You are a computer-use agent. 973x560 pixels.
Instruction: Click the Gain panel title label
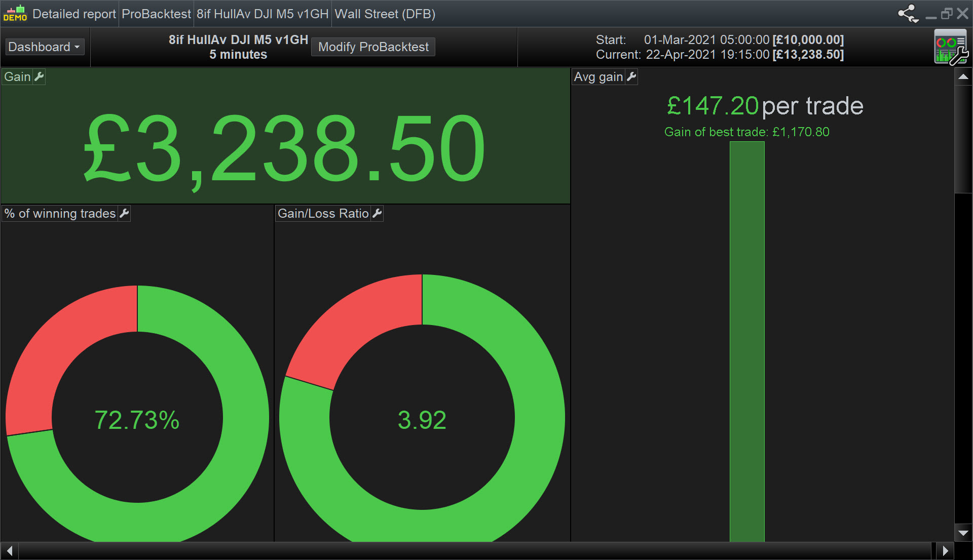coord(17,77)
